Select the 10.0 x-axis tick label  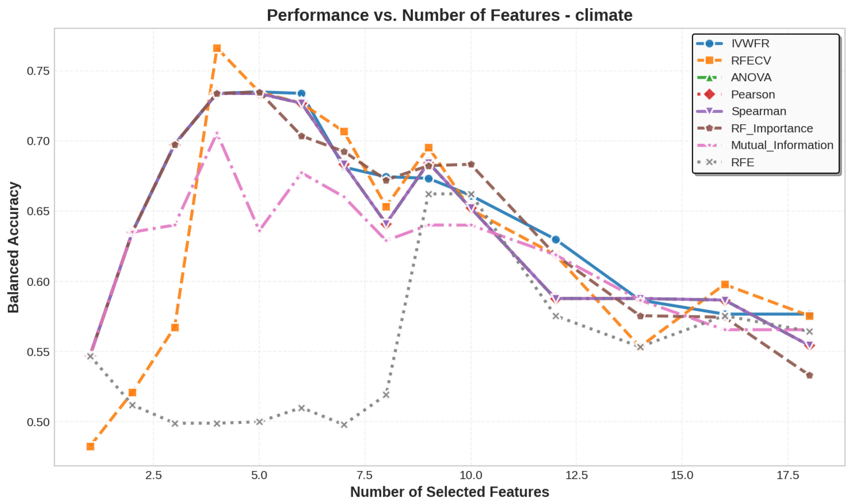(x=471, y=475)
